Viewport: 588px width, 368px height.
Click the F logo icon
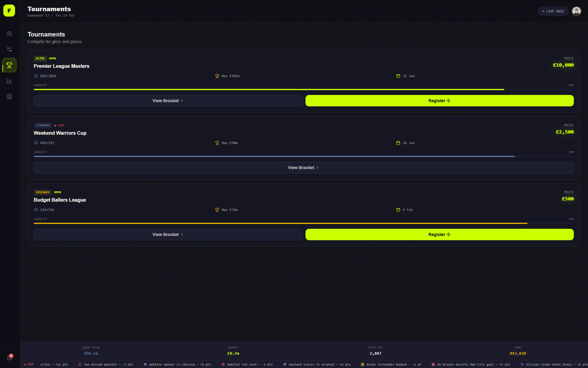click(x=9, y=11)
